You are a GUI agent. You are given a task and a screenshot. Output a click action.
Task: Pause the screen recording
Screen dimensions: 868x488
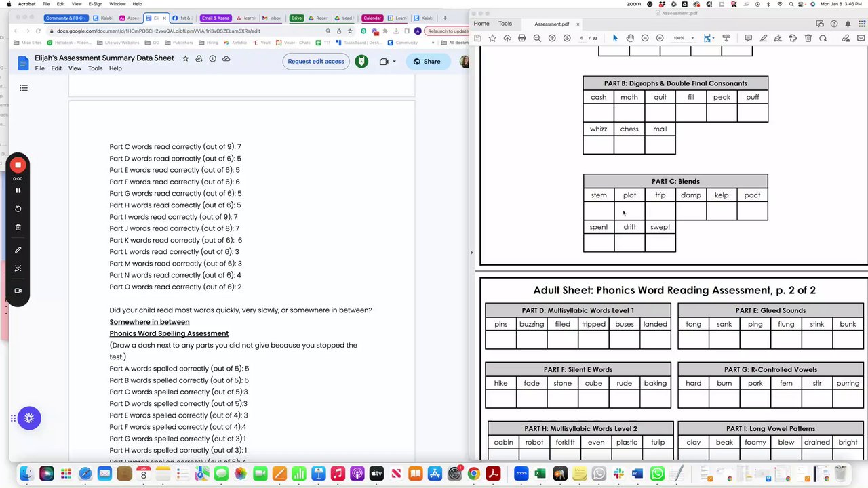click(x=18, y=190)
